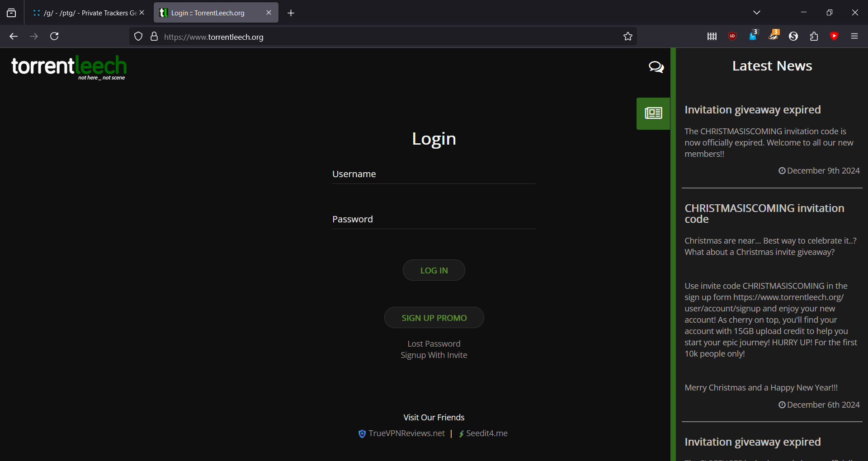The height and width of the screenshot is (461, 868).
Task: Open the Lost Password link
Action: pyautogui.click(x=434, y=344)
